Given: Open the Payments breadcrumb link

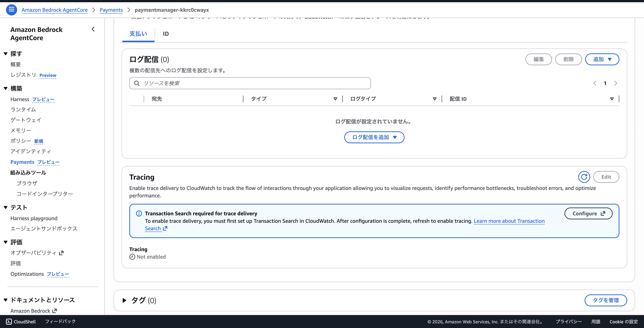Looking at the screenshot, I should [x=111, y=10].
